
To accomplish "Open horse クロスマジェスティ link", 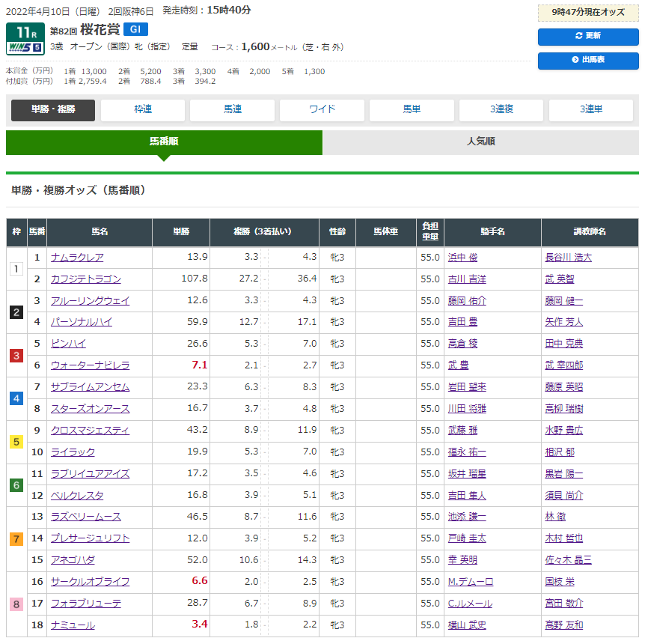I will pos(90,431).
